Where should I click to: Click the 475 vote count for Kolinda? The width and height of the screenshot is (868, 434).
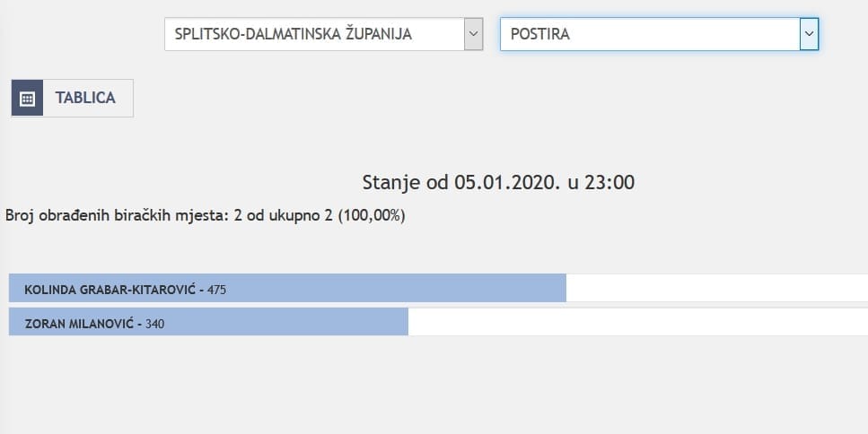(x=216, y=290)
